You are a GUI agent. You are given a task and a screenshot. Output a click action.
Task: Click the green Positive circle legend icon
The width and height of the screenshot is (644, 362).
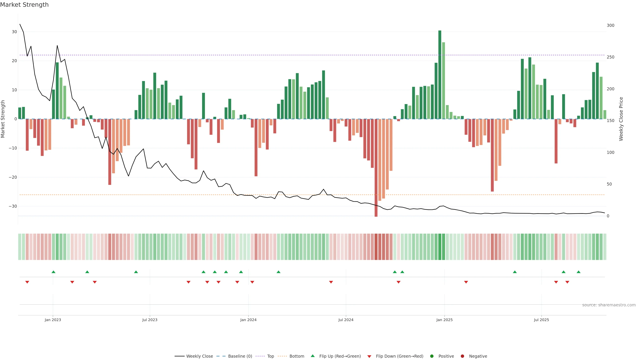point(432,356)
